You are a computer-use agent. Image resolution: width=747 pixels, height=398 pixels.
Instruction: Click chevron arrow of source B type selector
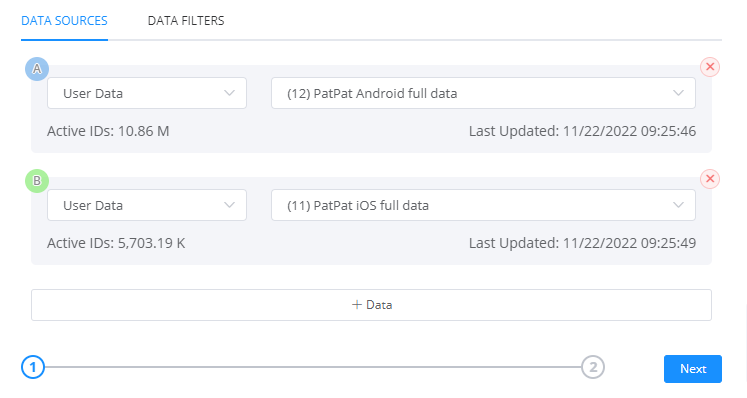[230, 205]
